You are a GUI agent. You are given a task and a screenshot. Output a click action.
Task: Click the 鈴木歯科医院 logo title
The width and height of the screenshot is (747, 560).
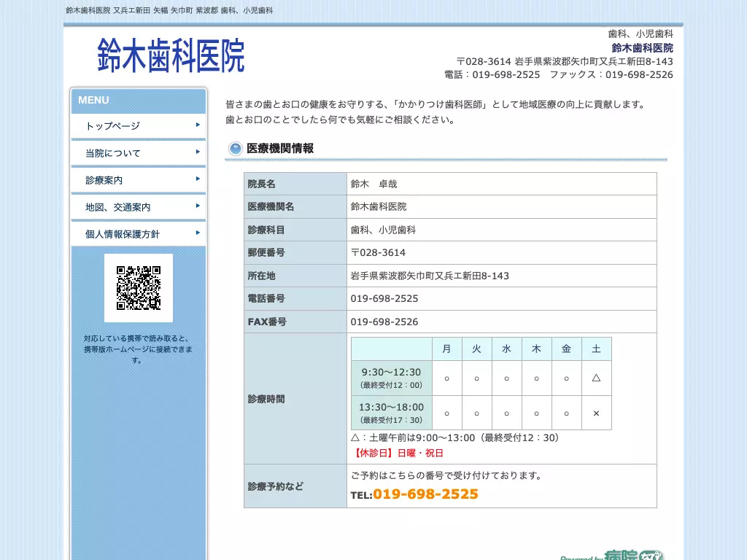(x=171, y=55)
